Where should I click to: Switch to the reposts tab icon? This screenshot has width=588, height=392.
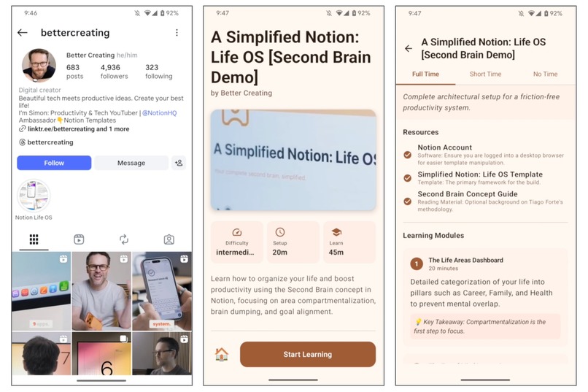(124, 239)
